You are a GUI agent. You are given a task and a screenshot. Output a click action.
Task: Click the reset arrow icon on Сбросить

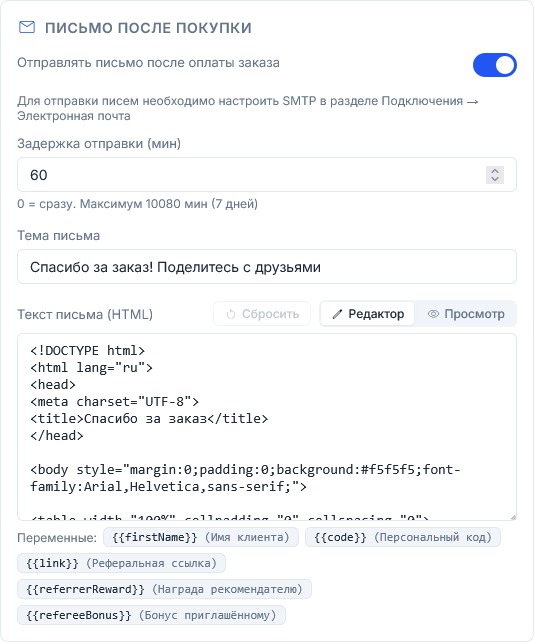[x=231, y=314]
